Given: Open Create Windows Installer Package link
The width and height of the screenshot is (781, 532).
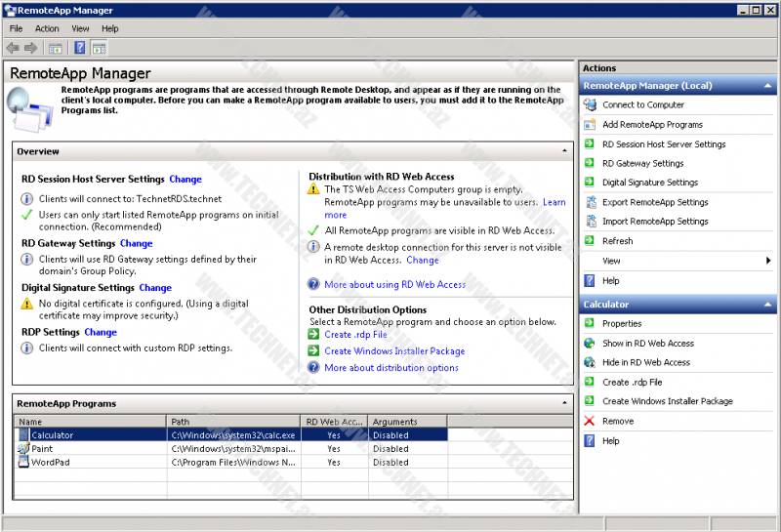Looking at the screenshot, I should (x=394, y=351).
